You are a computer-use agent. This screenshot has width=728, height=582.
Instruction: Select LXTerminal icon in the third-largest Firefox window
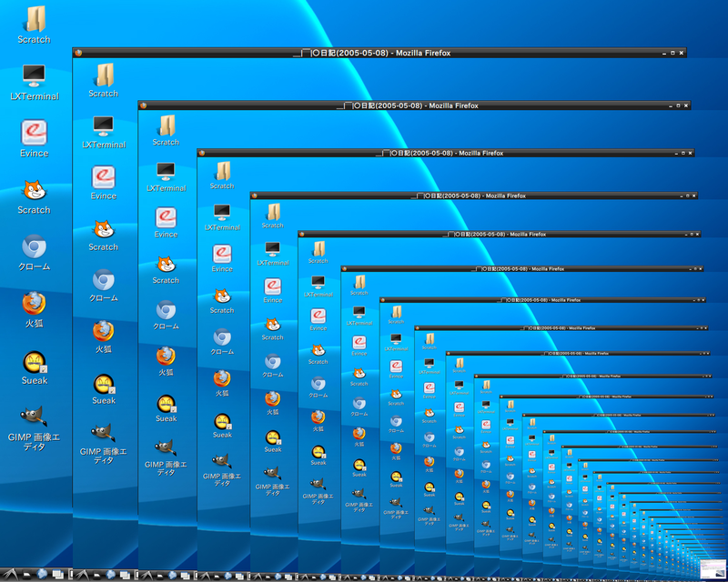pyautogui.click(x=222, y=213)
